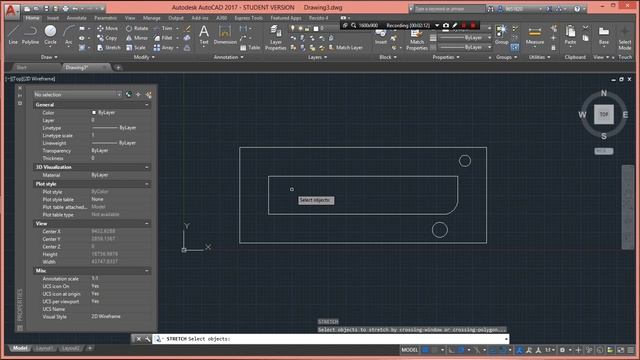Image resolution: width=640 pixels, height=360 pixels.
Task: Open the Parametric ribbon tab
Action: coord(106,18)
